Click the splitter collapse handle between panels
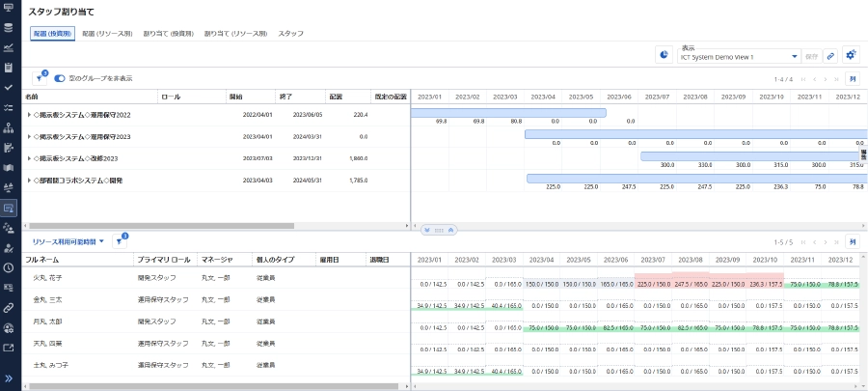Image resolution: width=868 pixels, height=391 pixels. click(439, 229)
